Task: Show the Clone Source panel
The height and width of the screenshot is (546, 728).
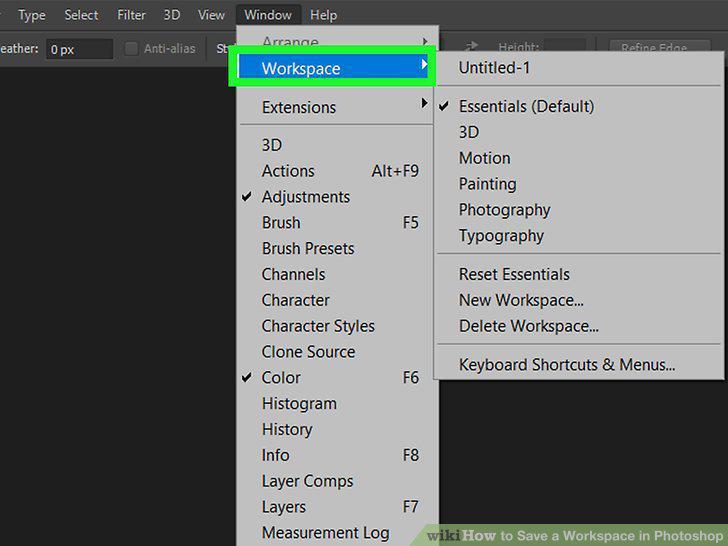Action: [337, 352]
